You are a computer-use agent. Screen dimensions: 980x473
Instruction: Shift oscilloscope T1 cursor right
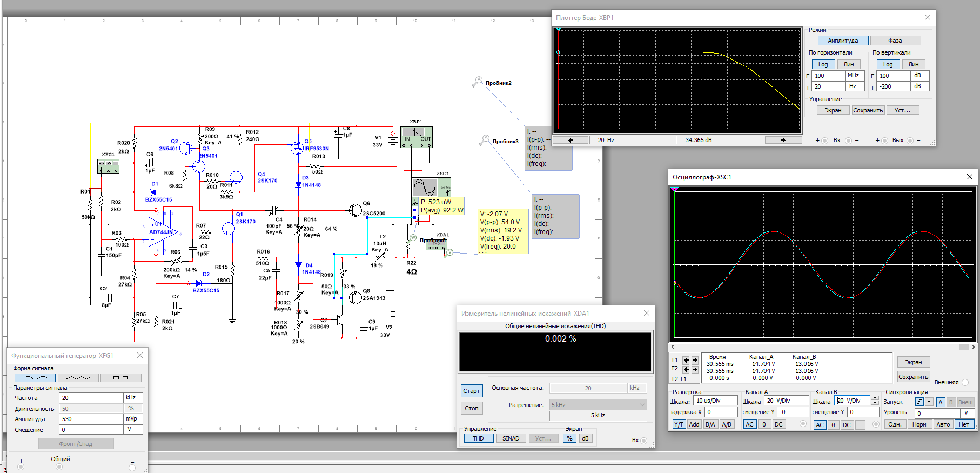click(695, 360)
